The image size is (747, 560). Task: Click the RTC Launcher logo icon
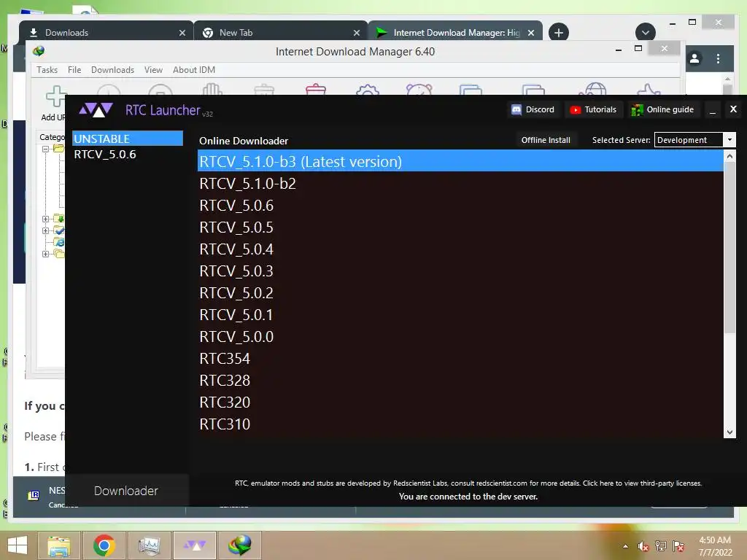(x=96, y=110)
